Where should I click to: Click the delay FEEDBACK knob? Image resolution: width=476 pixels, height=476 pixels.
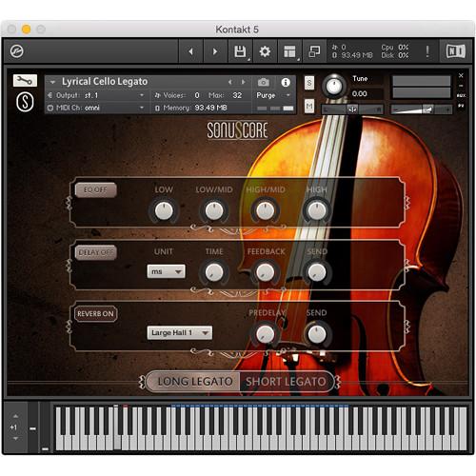pyautogui.click(x=266, y=272)
